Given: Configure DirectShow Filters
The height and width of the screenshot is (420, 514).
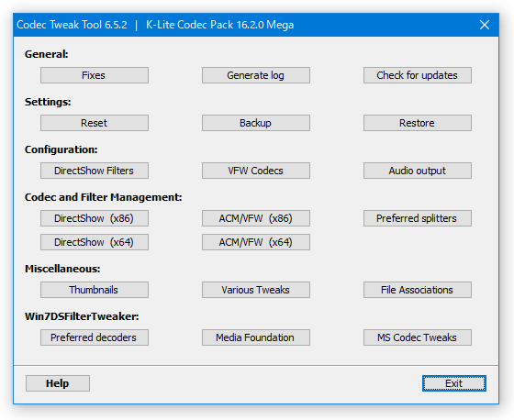Looking at the screenshot, I should pyautogui.click(x=95, y=171).
